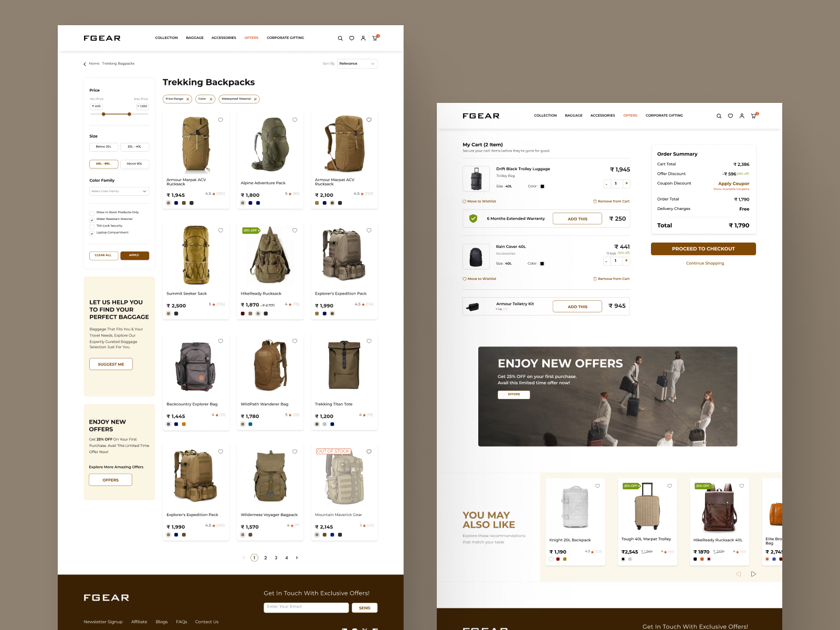Click Apply Coupon in Order Summary

733,183
